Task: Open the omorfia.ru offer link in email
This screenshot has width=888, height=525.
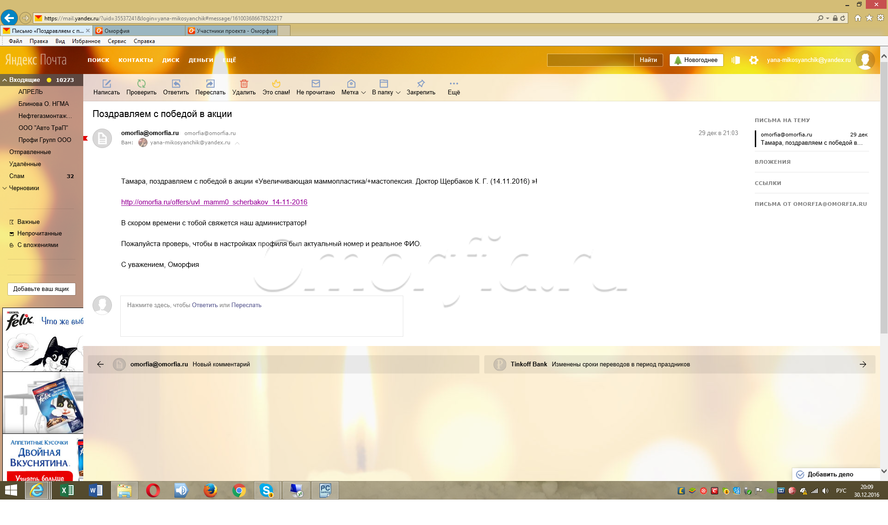Action: pos(214,202)
